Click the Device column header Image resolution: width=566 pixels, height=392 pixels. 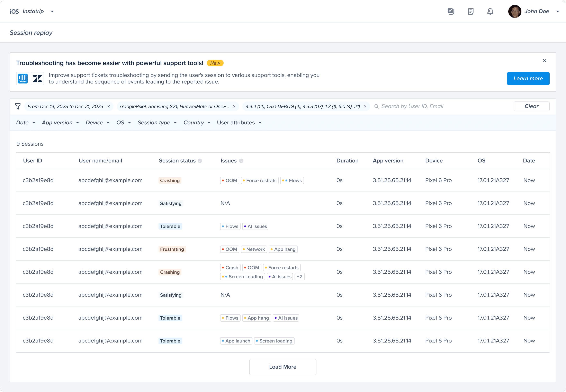click(x=434, y=161)
